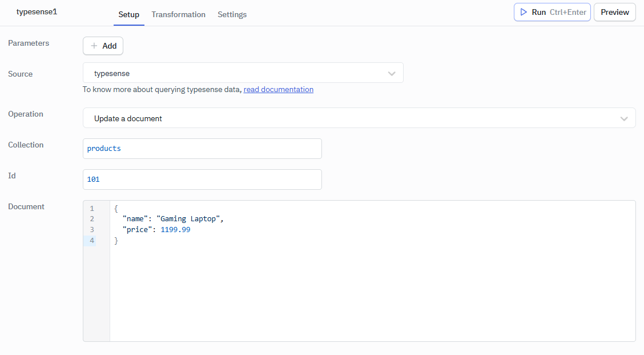Click line number 3 in the gutter
The width and height of the screenshot is (644, 355).
pyautogui.click(x=92, y=230)
